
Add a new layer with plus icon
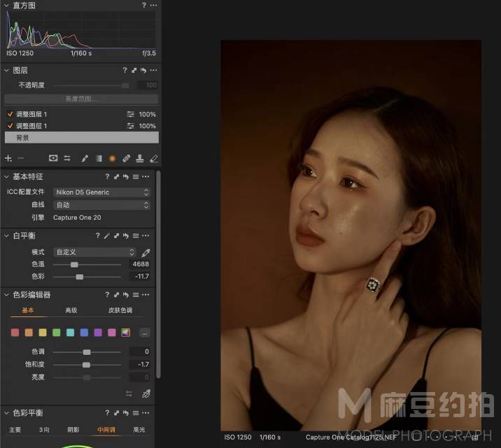[8, 158]
